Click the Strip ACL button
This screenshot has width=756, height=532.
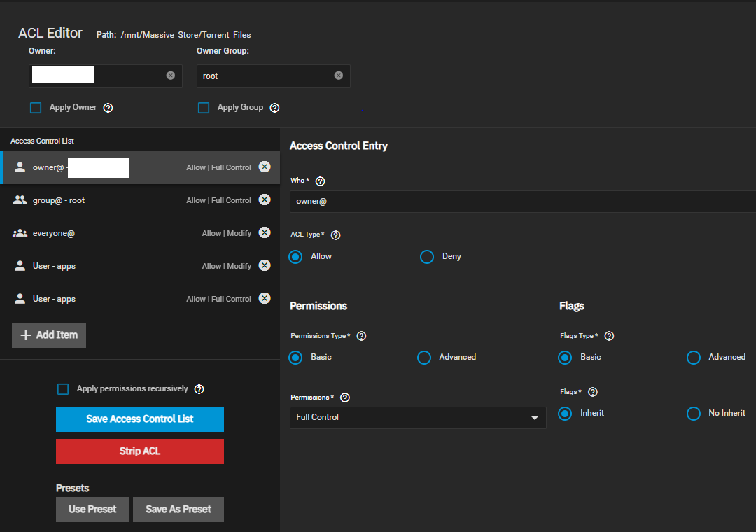click(140, 451)
